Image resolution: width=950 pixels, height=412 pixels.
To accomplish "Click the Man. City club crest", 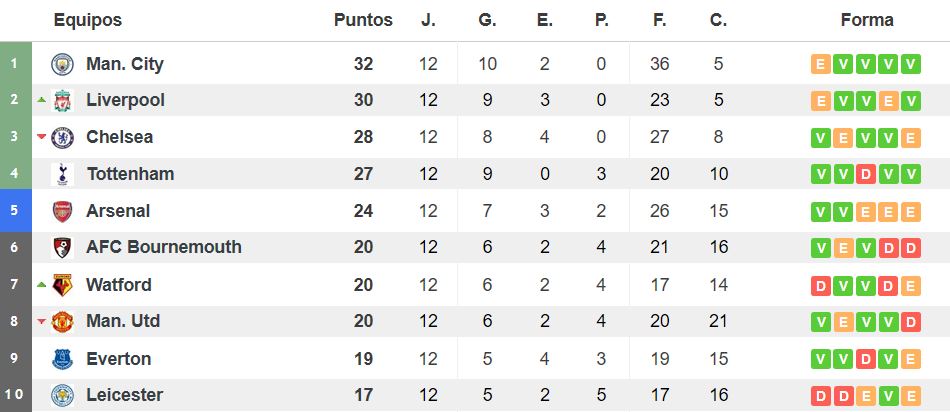I will 62,64.
